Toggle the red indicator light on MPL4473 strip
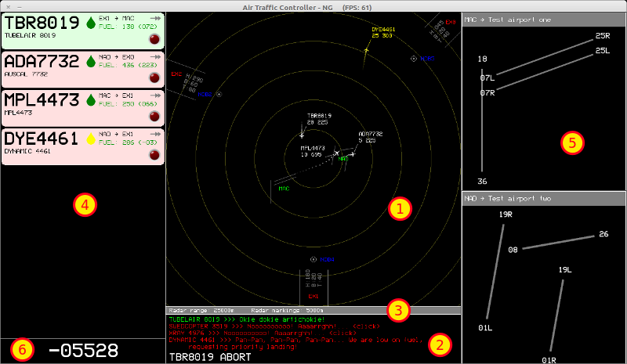 (x=153, y=117)
